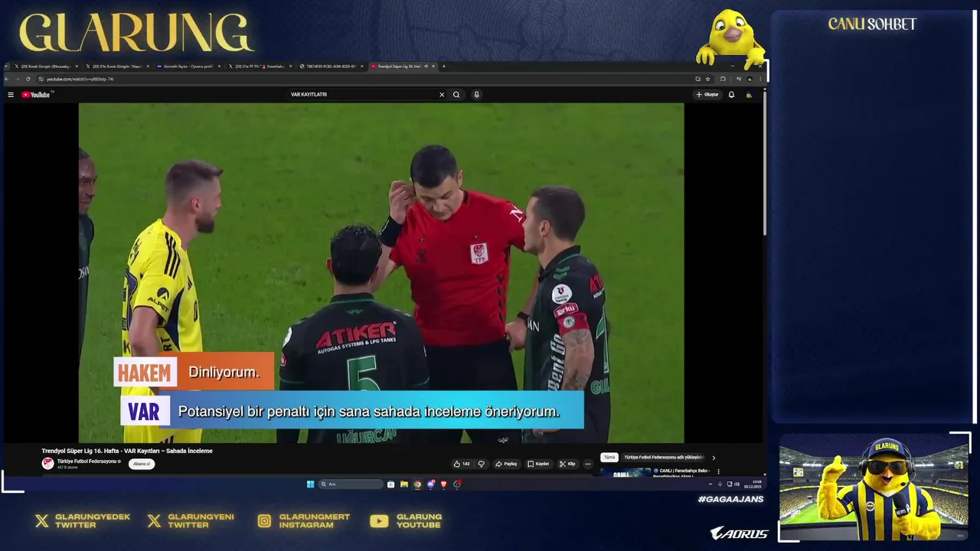This screenshot has width=980, height=551.
Task: Select the 'Türkiye Futbol Federasyonu adlı yükleyici' chip
Action: [x=663, y=458]
